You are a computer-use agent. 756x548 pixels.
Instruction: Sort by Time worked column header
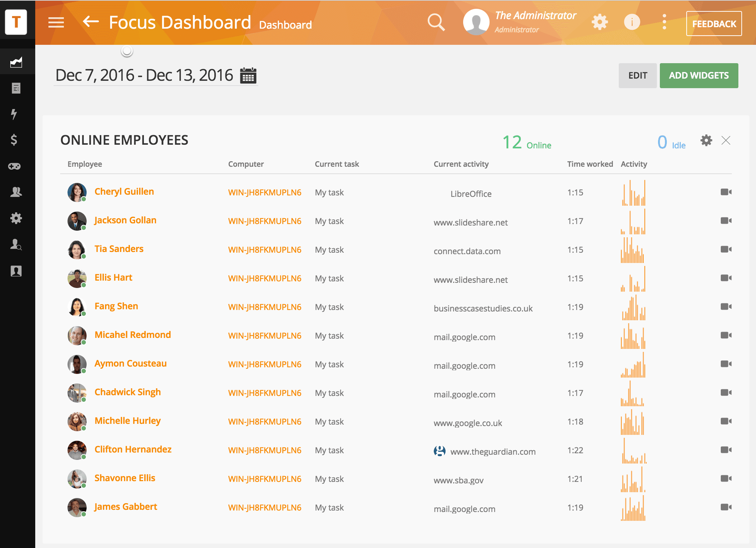click(x=590, y=164)
